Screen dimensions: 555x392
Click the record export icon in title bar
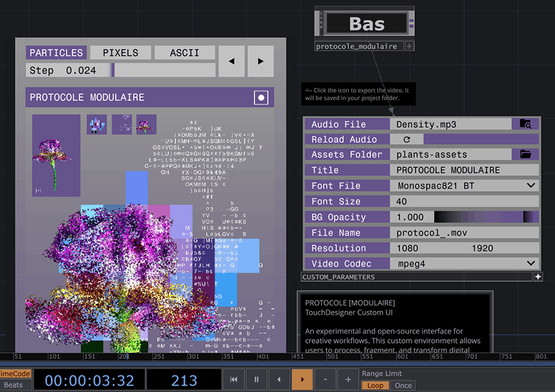coord(261,98)
